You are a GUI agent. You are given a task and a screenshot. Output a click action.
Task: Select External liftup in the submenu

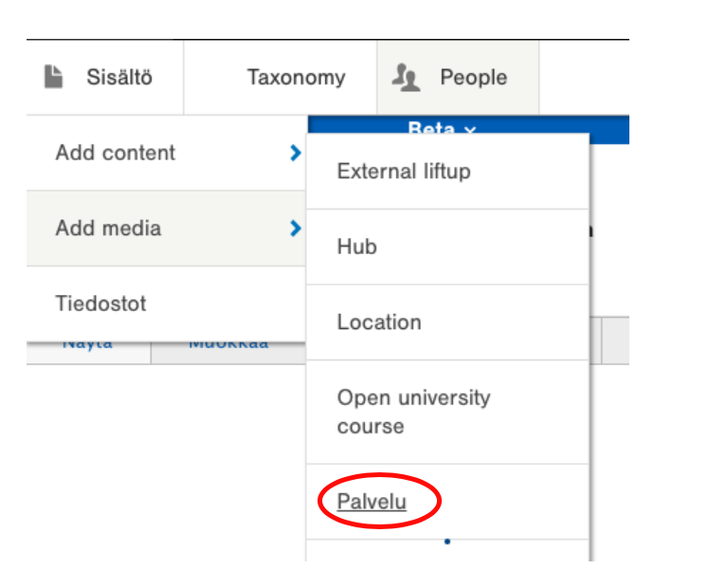tap(404, 172)
